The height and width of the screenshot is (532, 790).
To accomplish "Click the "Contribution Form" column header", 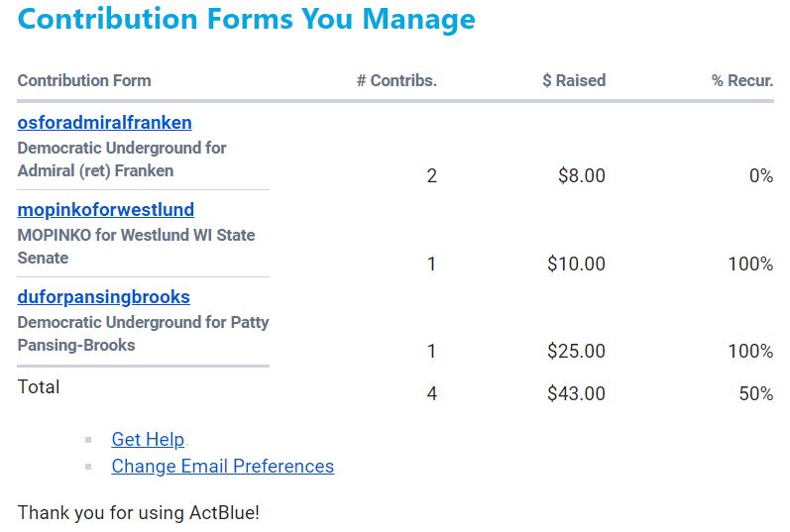I will [x=84, y=81].
